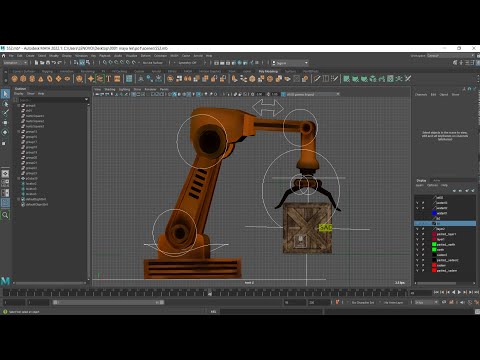
Task: Toggle visibility V of first green layer
Action: tap(417, 244)
